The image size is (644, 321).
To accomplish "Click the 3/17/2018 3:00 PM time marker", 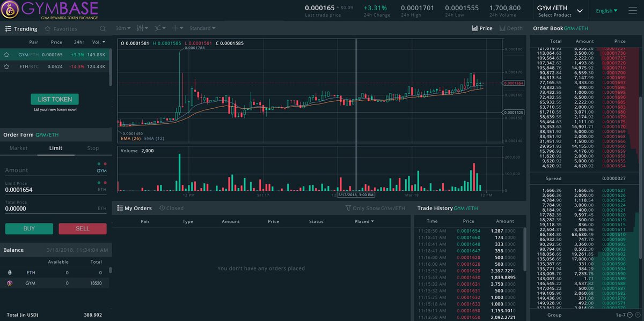I will (356, 195).
